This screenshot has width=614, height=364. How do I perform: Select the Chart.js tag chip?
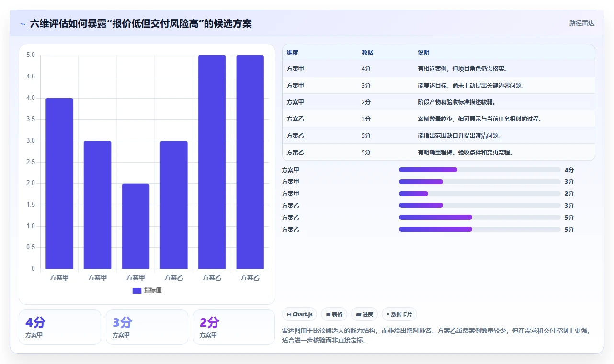(299, 314)
